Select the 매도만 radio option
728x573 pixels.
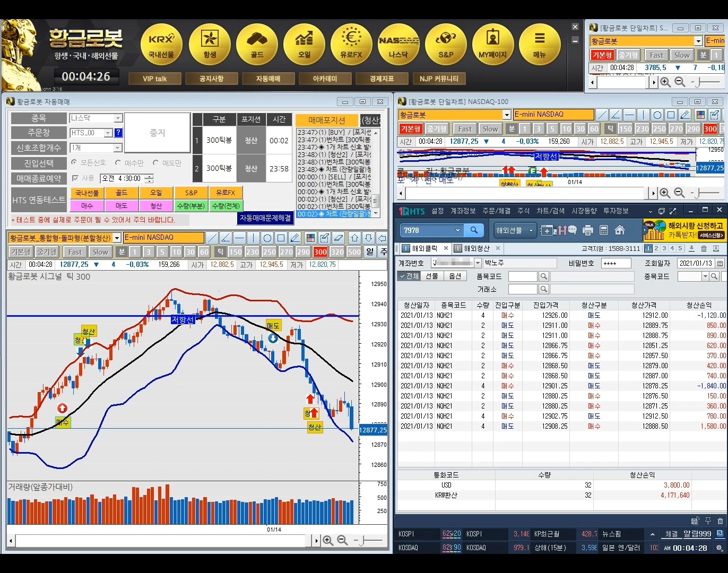(x=167, y=163)
